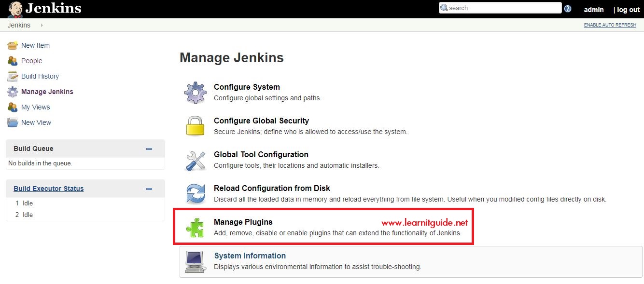Image resolution: width=644 pixels, height=284 pixels.
Task: Click the People icon in the sidebar
Action: (12, 61)
